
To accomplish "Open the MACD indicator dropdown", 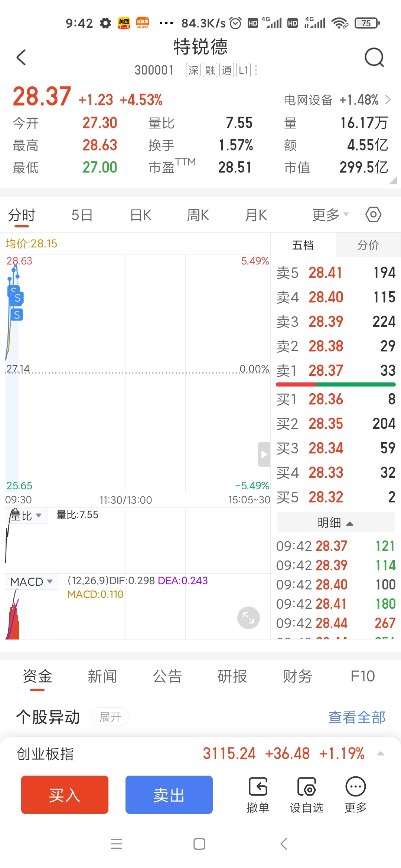I will click(x=32, y=582).
